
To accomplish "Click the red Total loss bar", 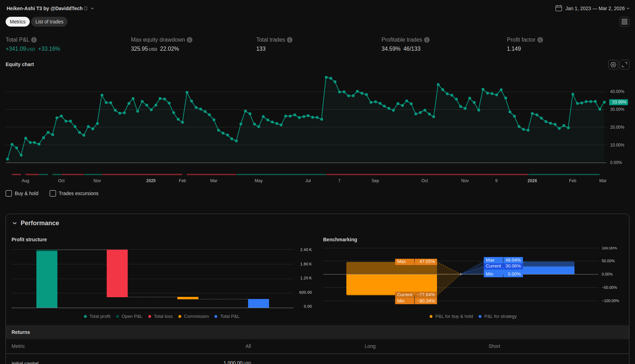I will (x=117, y=273).
